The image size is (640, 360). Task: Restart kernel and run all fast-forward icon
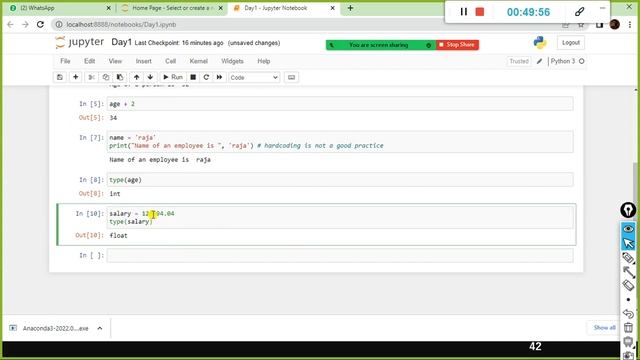[x=219, y=77]
